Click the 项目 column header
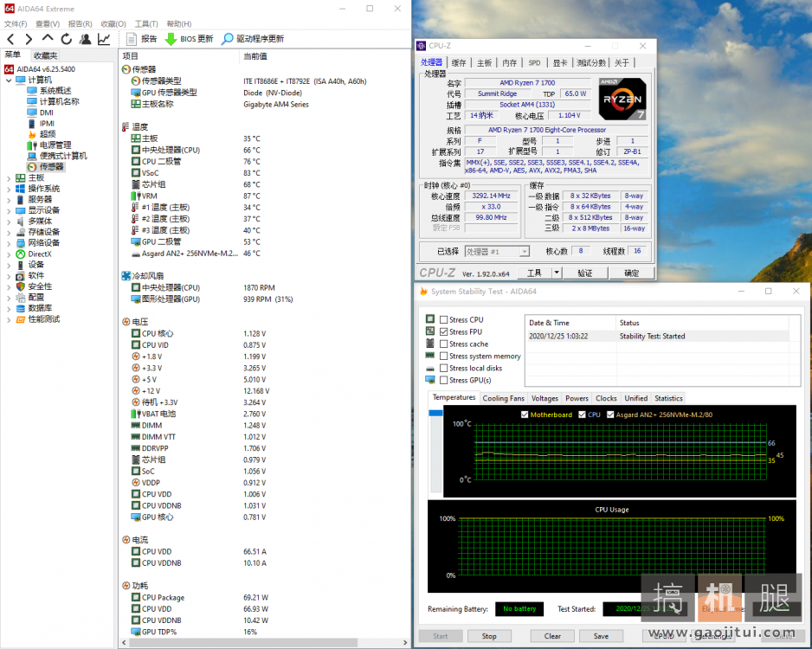 [130, 56]
